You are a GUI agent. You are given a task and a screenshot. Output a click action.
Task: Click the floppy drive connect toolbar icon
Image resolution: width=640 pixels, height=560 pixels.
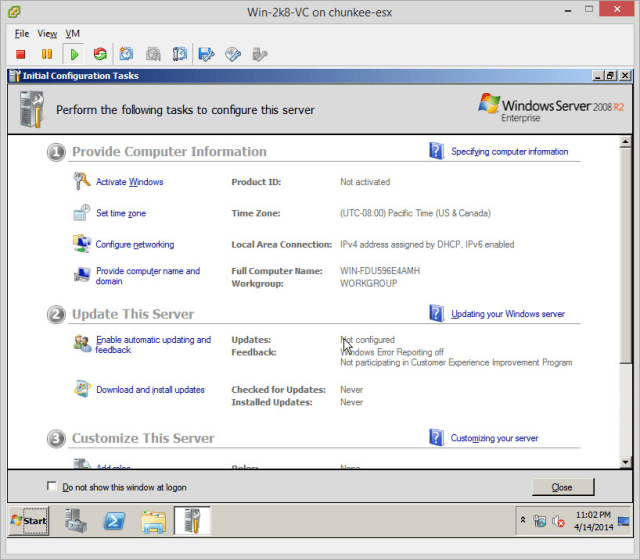coord(206,54)
